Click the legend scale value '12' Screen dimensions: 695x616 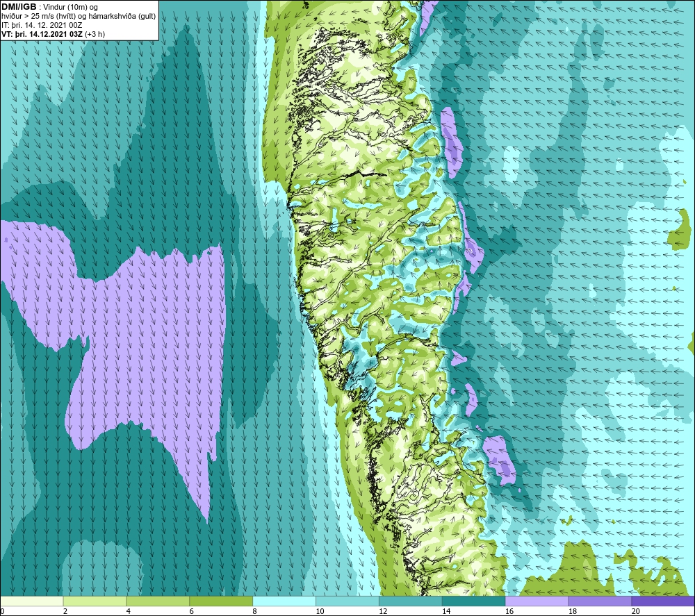pos(383,611)
